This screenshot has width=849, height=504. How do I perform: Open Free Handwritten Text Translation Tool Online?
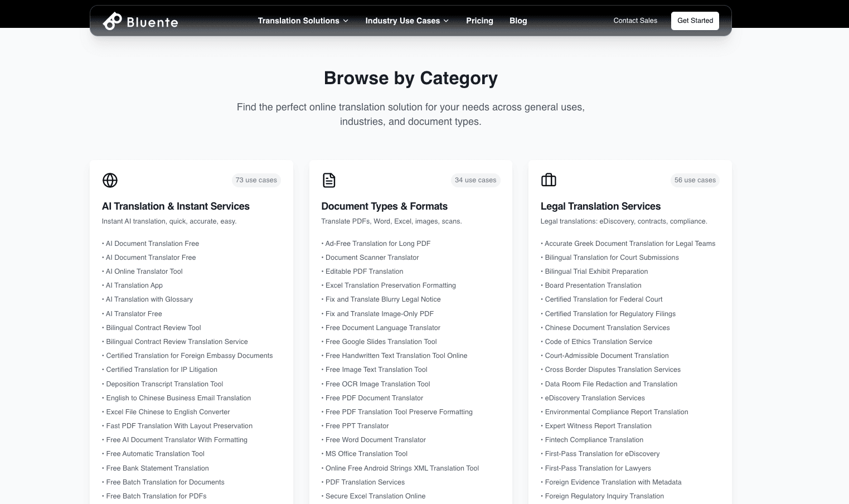(396, 356)
